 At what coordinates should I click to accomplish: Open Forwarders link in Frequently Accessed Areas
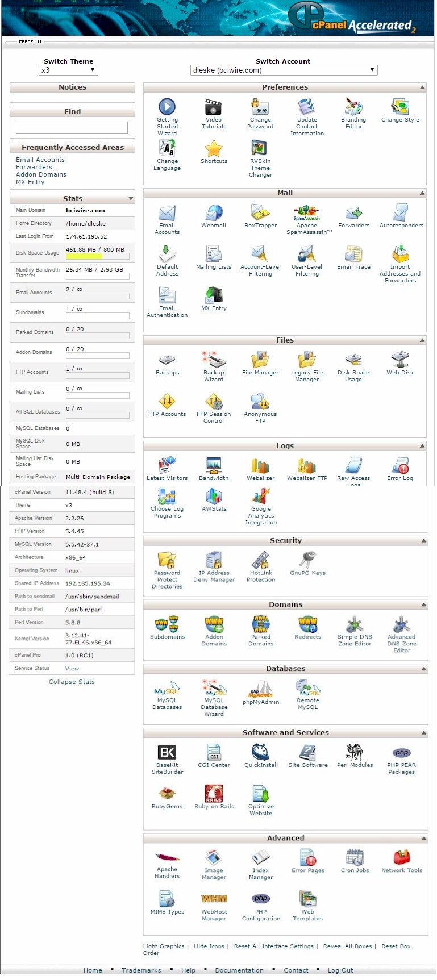pyautogui.click(x=34, y=167)
